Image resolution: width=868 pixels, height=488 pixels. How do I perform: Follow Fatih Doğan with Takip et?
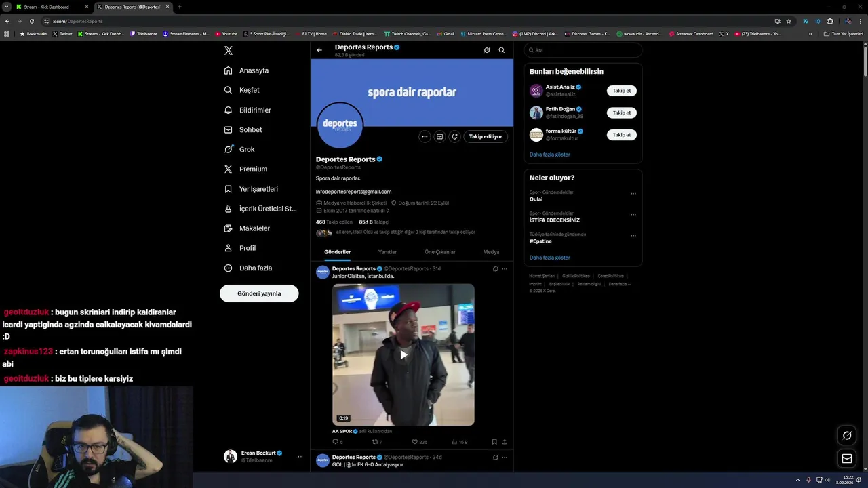point(621,113)
